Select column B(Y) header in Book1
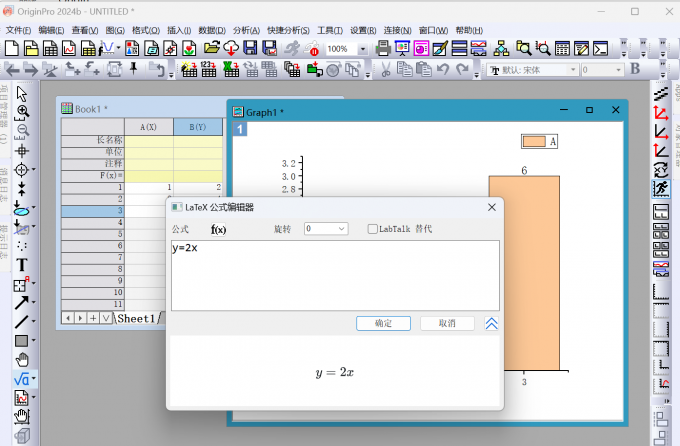Image resolution: width=680 pixels, height=446 pixels. click(x=198, y=127)
